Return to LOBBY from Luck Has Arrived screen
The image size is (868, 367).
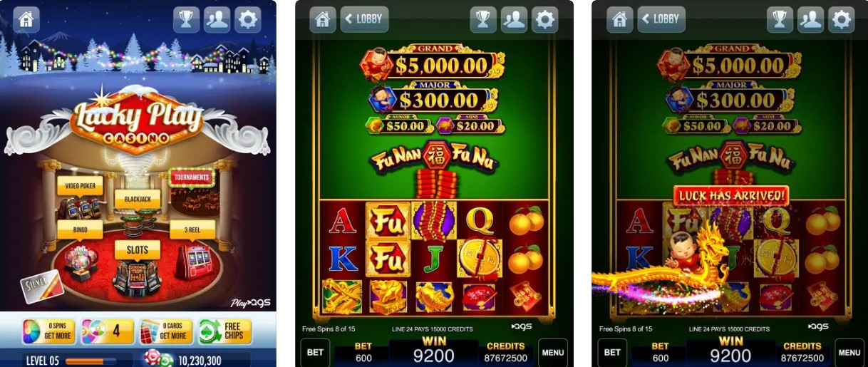(x=660, y=19)
